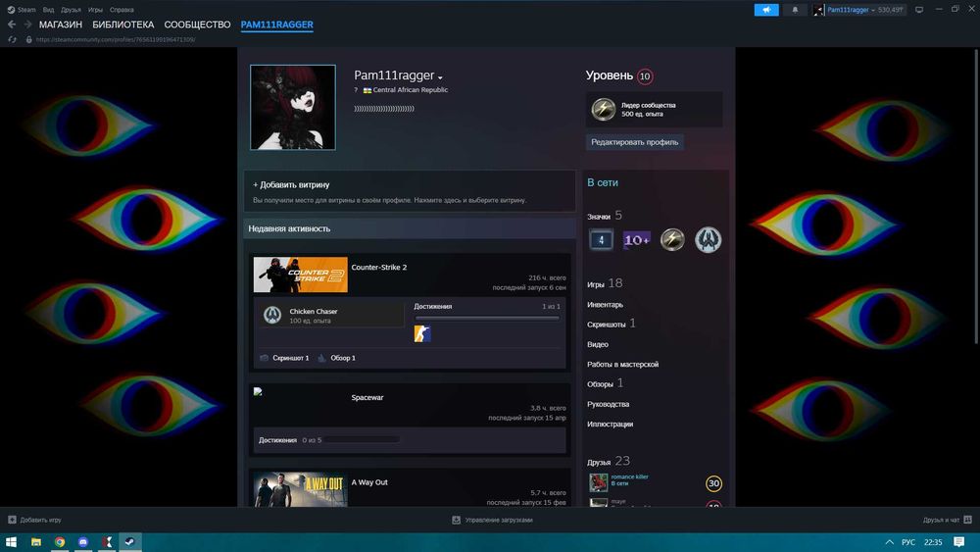
Task: Click the Chicken Chaser badge icon
Action: pyautogui.click(x=271, y=315)
